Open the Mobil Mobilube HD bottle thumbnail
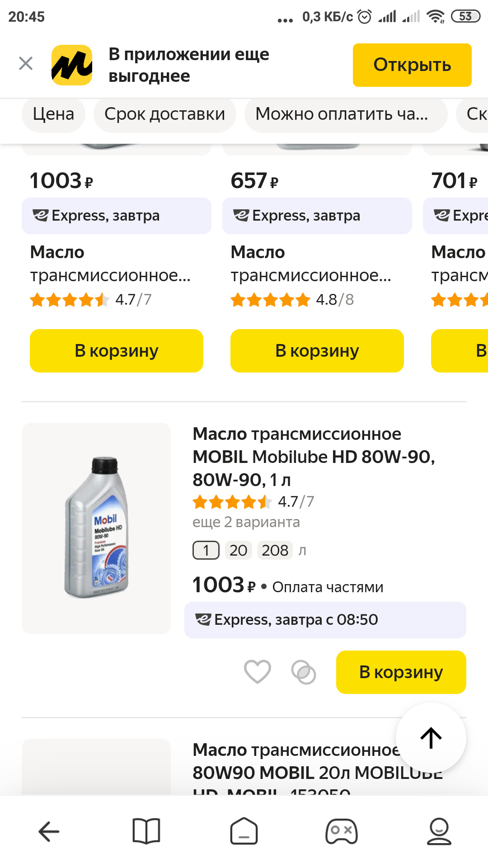Image resolution: width=488 pixels, height=868 pixels. pos(96,528)
